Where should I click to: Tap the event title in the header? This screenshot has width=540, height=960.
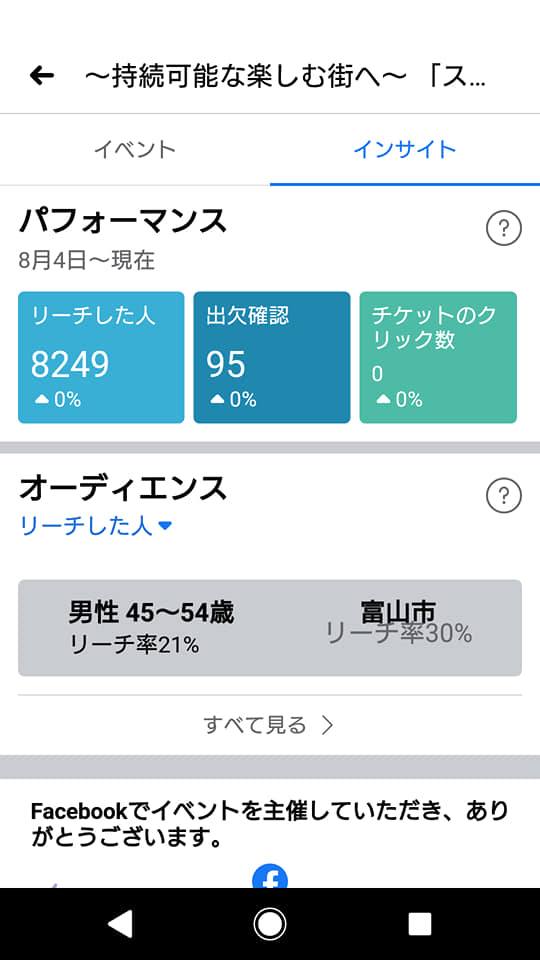(285, 77)
